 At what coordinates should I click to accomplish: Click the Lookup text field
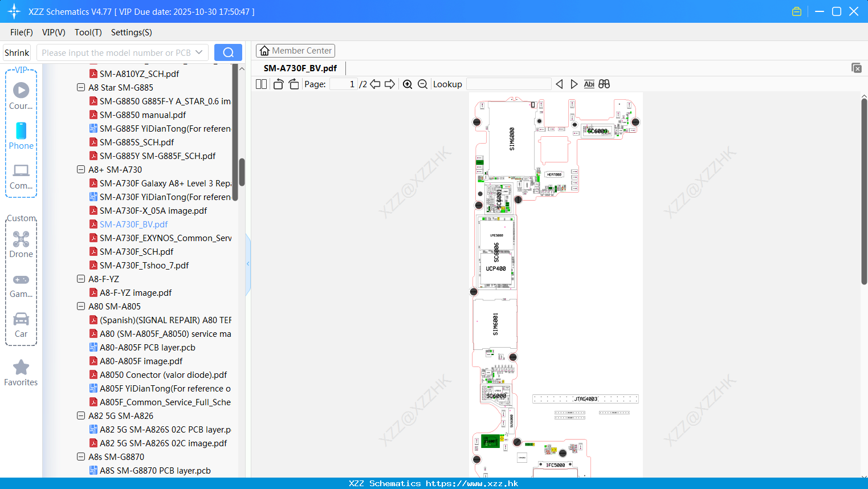(508, 84)
